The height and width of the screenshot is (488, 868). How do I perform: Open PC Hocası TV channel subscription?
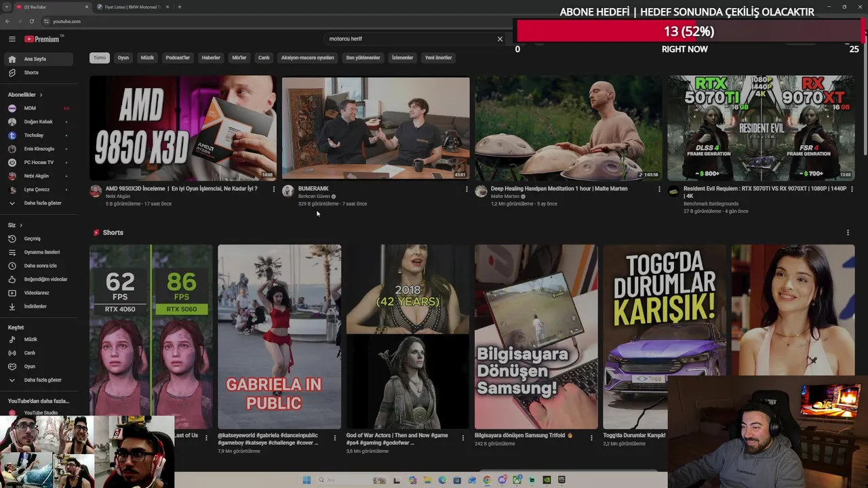click(37, 162)
